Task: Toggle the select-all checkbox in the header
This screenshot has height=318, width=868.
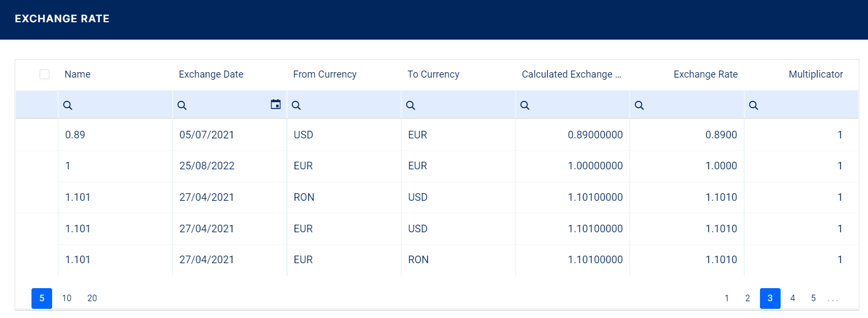Action: coord(45,74)
